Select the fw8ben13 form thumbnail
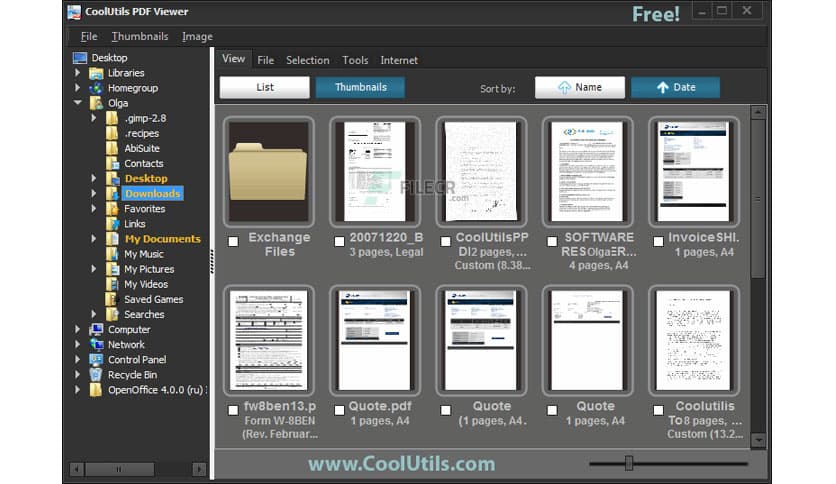This screenshot has width=836, height=484. coord(269,340)
